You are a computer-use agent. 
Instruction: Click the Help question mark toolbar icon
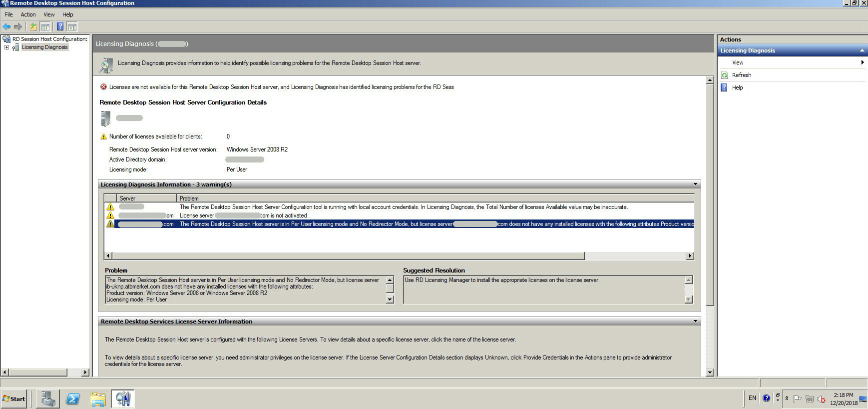[60, 26]
